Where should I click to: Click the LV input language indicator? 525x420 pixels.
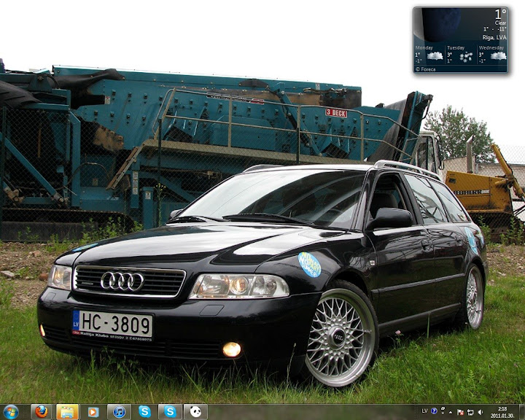pyautogui.click(x=424, y=411)
